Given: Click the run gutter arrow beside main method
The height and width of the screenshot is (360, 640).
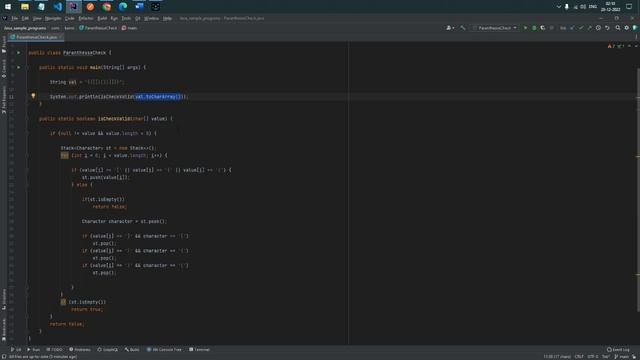Looking at the screenshot, I should tap(18, 67).
